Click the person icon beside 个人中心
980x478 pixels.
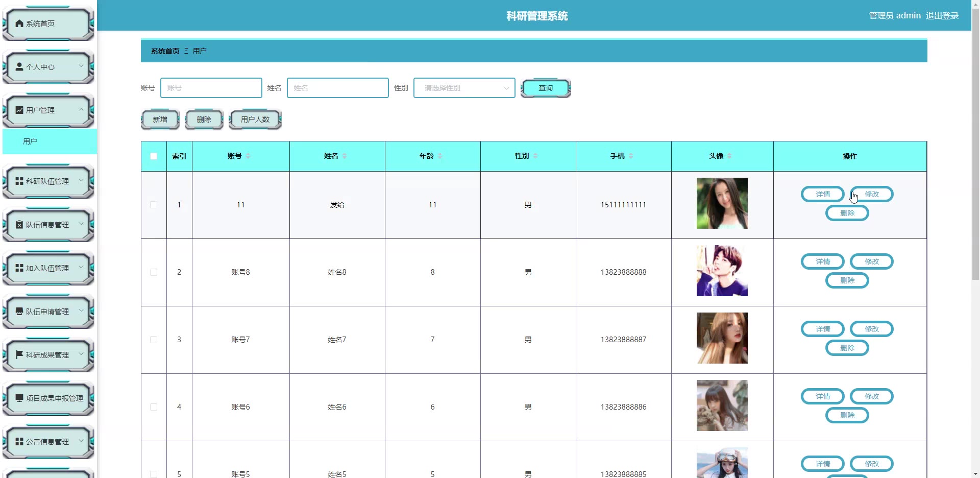[19, 67]
